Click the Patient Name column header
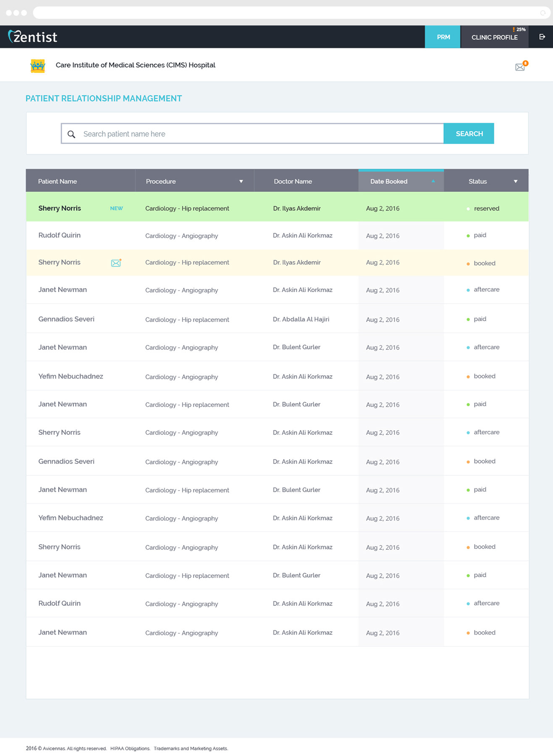This screenshot has height=756, width=553. pos(58,181)
